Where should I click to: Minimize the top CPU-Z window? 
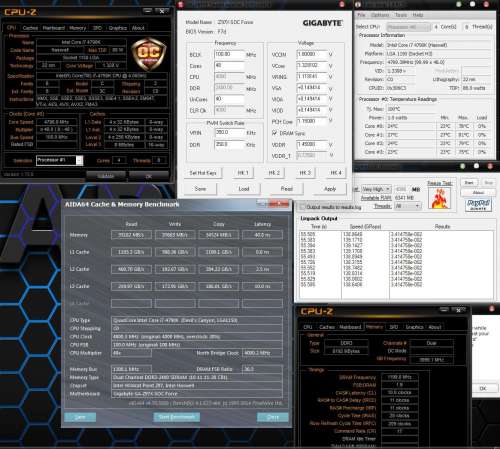pos(148,11)
